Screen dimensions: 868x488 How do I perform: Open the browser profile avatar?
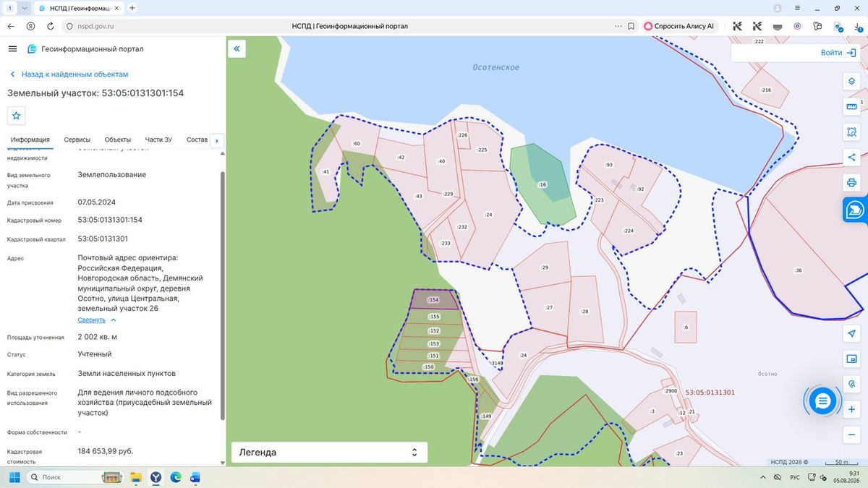click(778, 8)
